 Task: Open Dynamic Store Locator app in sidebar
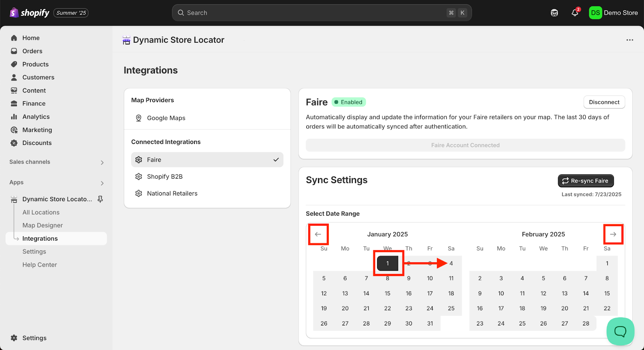point(57,199)
